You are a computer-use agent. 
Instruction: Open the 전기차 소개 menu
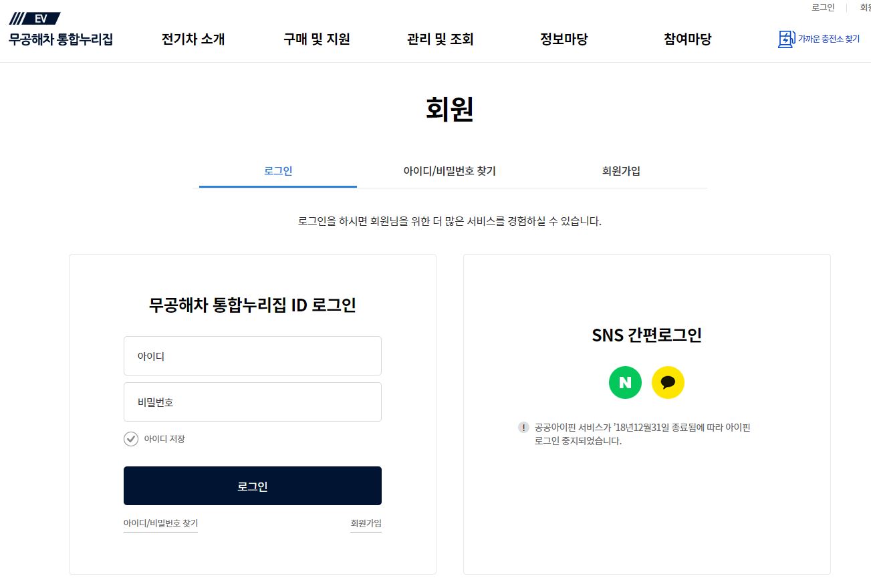coord(193,39)
